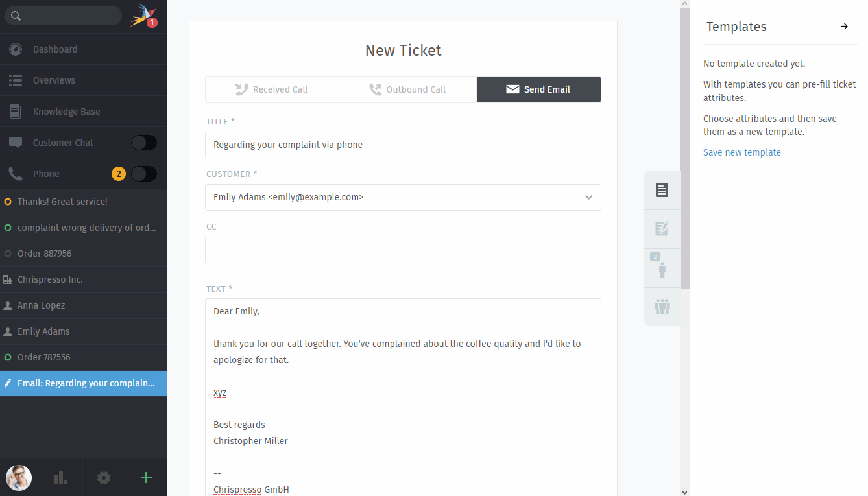Show the organization sidebar icon
868x496 pixels.
click(x=662, y=307)
